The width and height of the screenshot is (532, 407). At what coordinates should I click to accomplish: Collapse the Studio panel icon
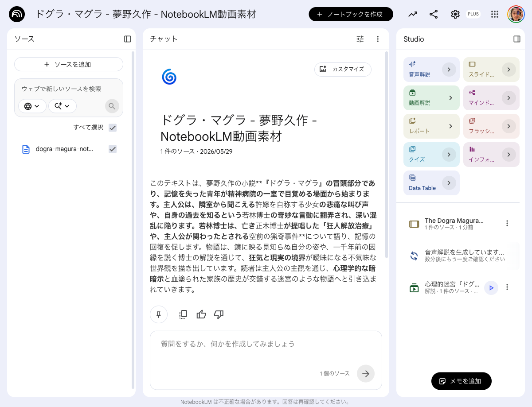[517, 39]
